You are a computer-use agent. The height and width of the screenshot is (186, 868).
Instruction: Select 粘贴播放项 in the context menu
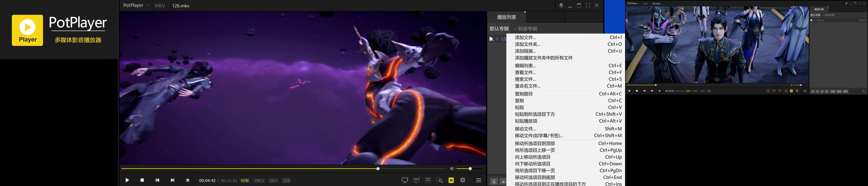click(x=566, y=121)
